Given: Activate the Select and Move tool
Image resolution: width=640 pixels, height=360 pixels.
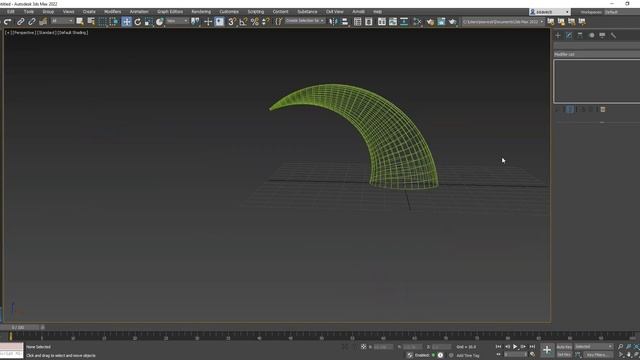Looking at the screenshot, I should pos(127,22).
